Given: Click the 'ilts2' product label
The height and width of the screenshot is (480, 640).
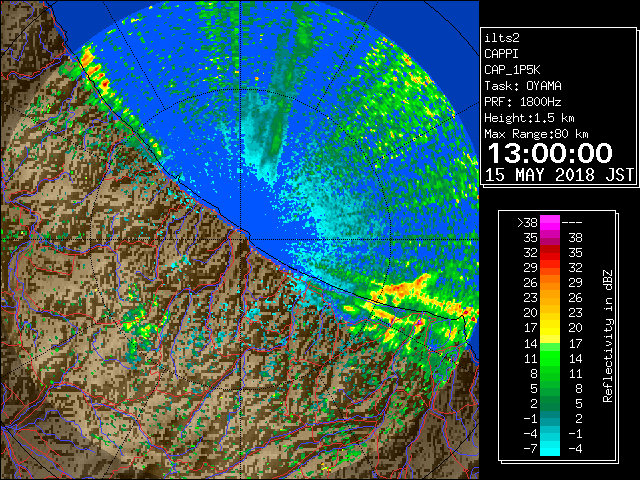Looking at the screenshot, I should [x=502, y=38].
